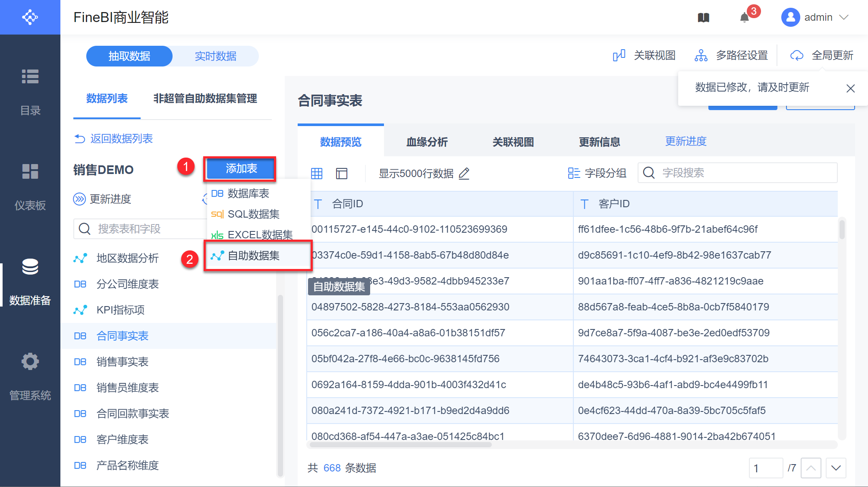Switch to grid table view icon
Screen dimensions: 868x487
317,174
